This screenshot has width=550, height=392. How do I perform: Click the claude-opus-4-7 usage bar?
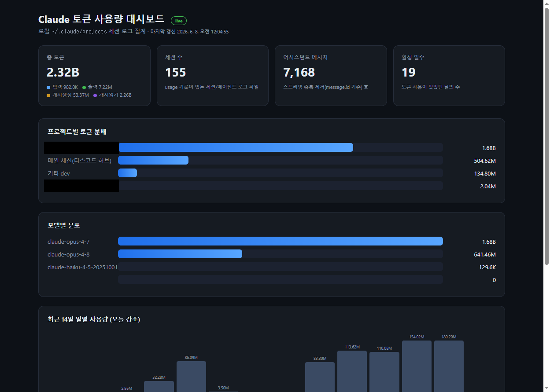point(281,241)
